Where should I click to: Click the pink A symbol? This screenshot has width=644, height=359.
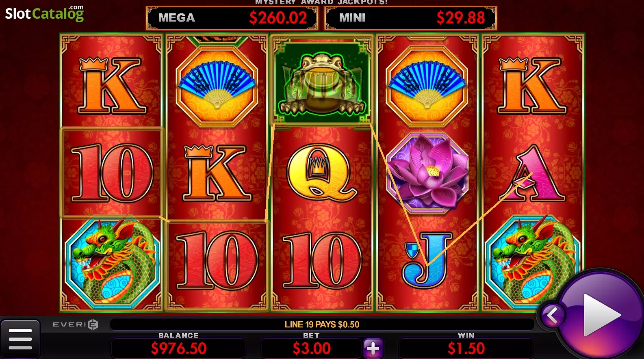point(532,173)
